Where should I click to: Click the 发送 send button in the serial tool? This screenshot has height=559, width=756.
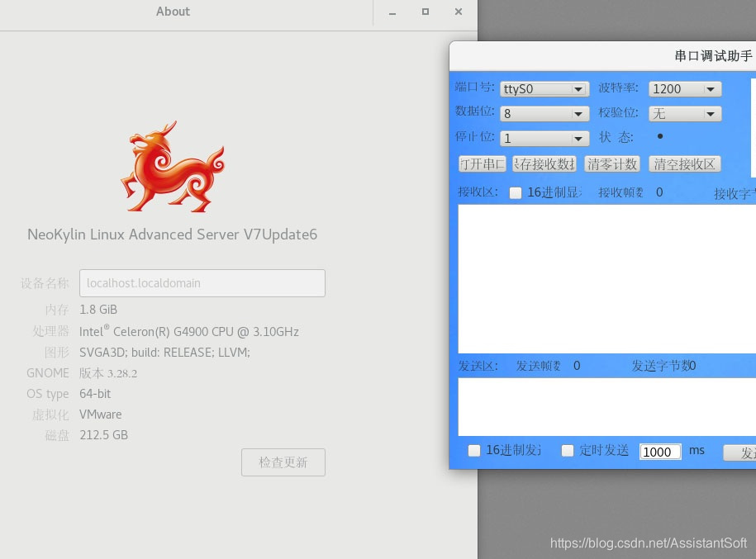[x=740, y=452]
